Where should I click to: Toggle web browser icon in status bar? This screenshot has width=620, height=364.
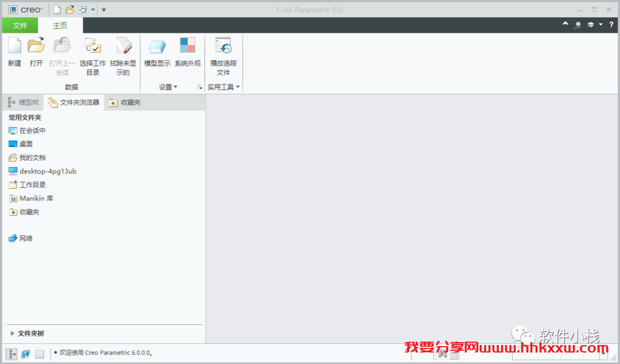(25, 354)
